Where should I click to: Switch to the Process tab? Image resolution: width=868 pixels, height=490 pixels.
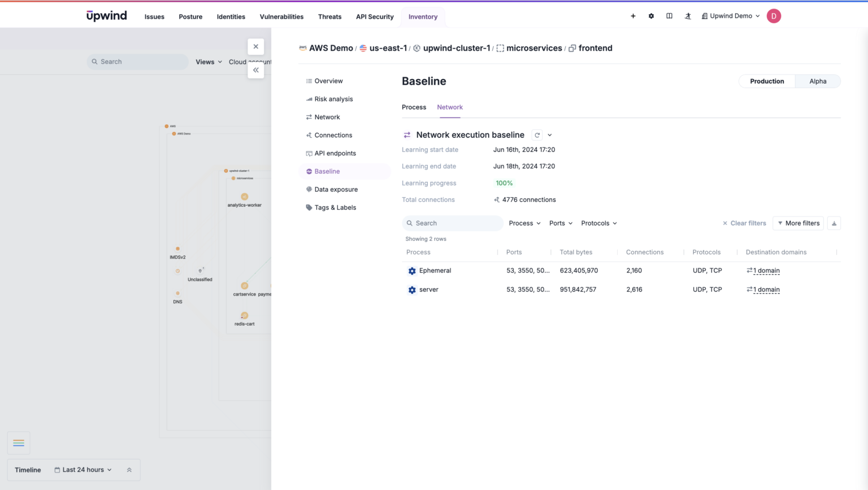click(x=414, y=107)
